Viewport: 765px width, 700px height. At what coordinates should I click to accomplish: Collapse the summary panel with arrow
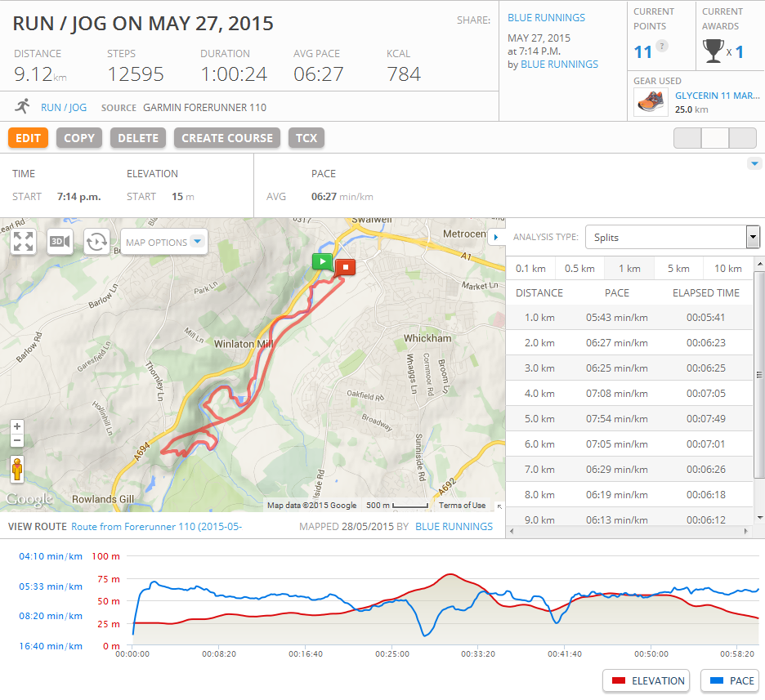coord(754,164)
